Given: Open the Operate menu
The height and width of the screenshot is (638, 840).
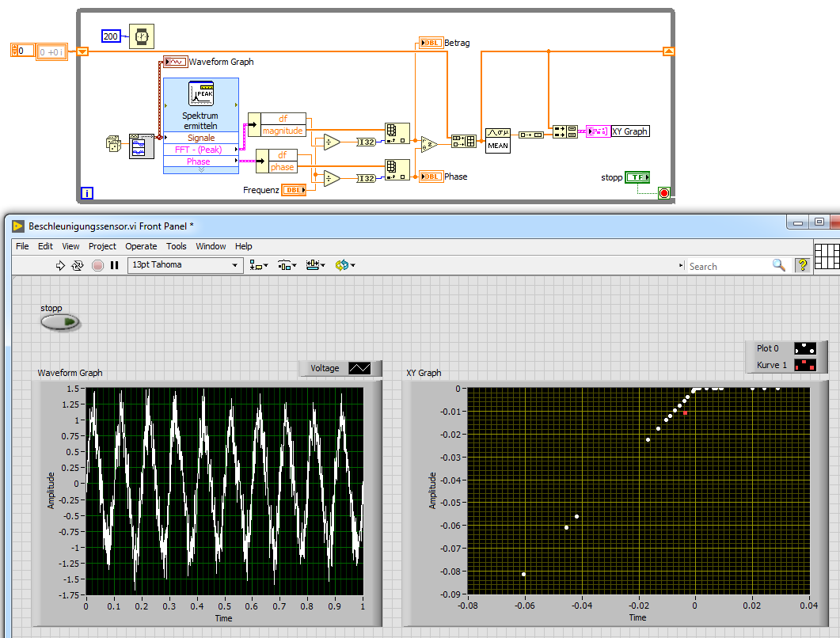Looking at the screenshot, I should coord(141,246).
